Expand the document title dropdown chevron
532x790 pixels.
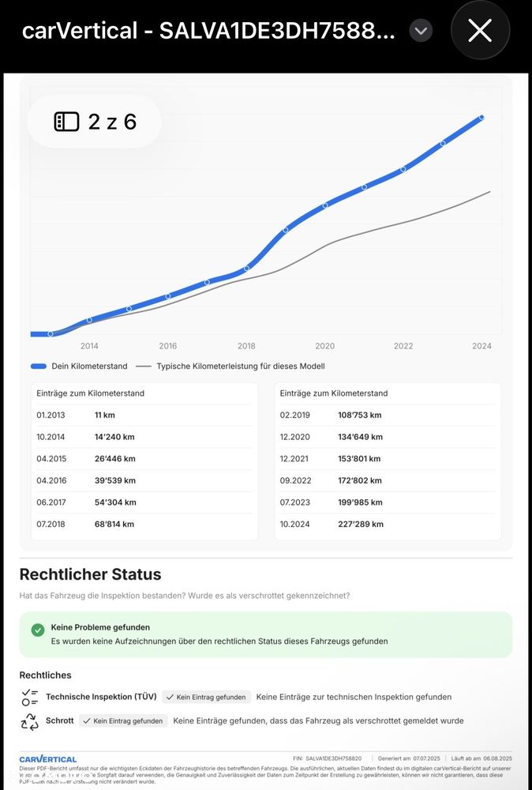421,31
